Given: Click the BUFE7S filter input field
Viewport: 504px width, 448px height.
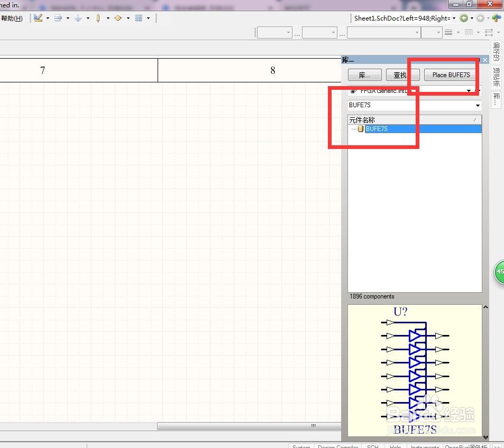Looking at the screenshot, I should pyautogui.click(x=410, y=105).
